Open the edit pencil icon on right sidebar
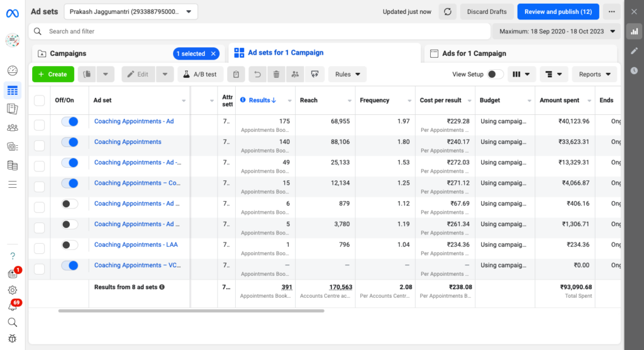Image resolution: width=644 pixels, height=350 pixels. click(634, 51)
